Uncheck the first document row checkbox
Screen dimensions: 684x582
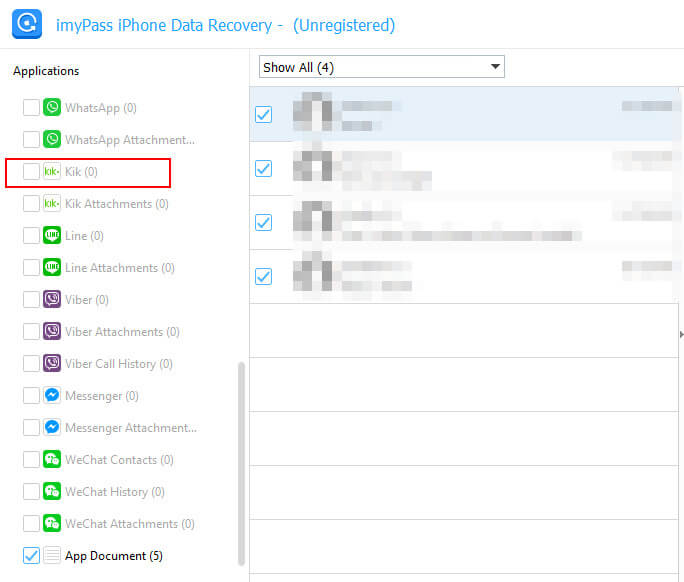(x=263, y=114)
